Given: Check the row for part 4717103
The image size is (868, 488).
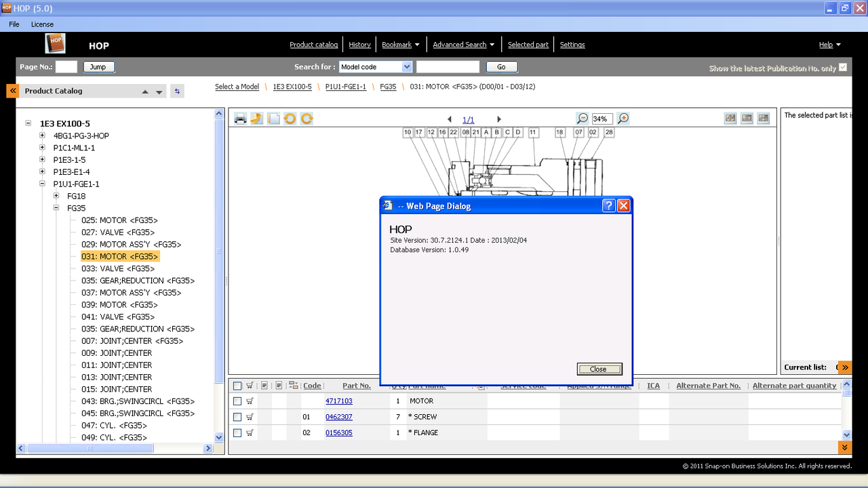Looking at the screenshot, I should [237, 401].
